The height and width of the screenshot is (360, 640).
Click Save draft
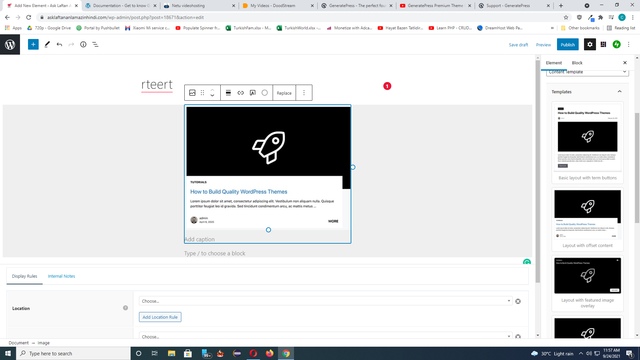point(518,45)
